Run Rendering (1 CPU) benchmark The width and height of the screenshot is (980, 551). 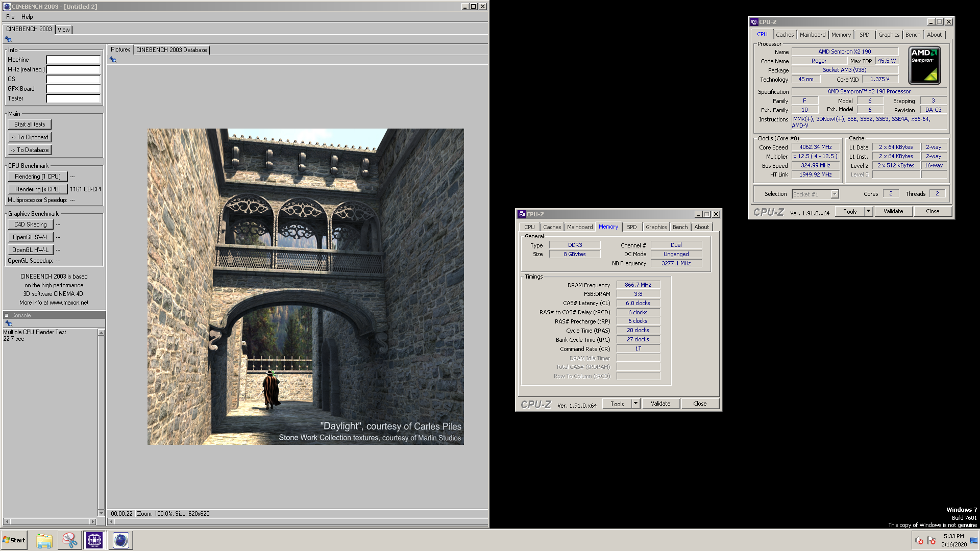coord(38,177)
